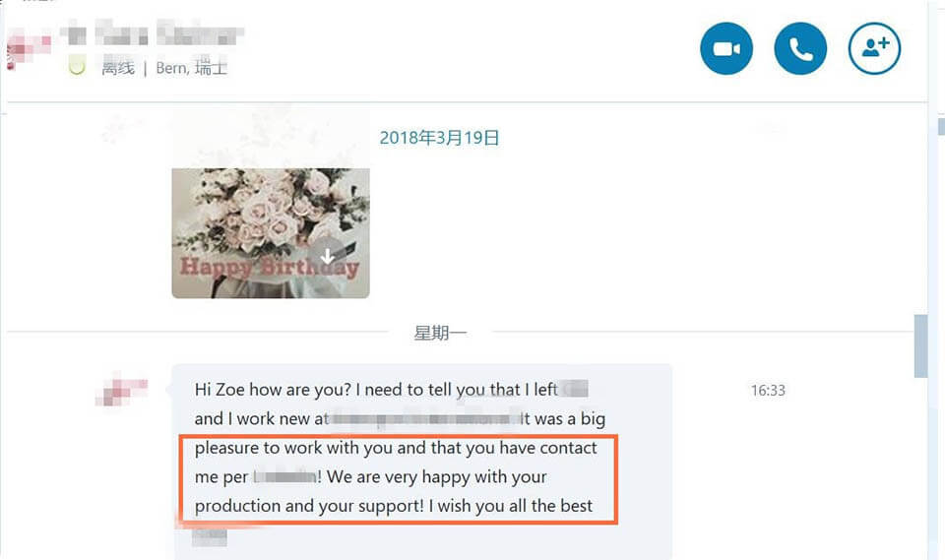
Task: Click the chat scrollbar thumb
Action: pos(920,345)
